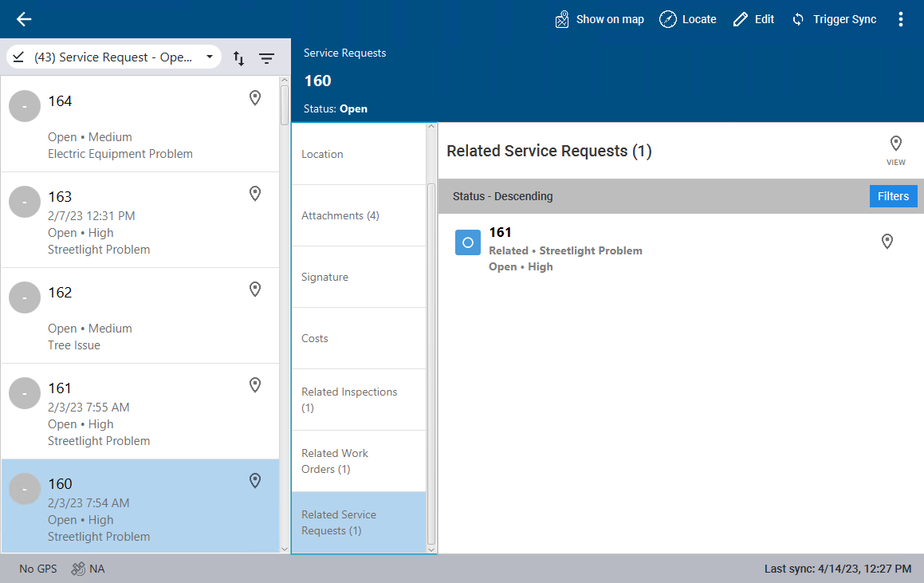Click the Locate compass icon
924x583 pixels.
(668, 19)
